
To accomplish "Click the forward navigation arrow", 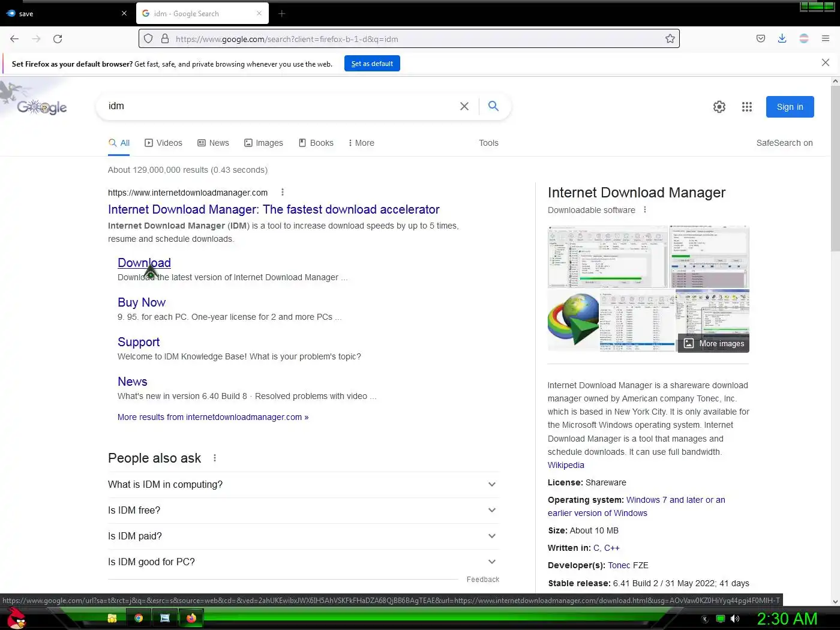I will [x=36, y=39].
